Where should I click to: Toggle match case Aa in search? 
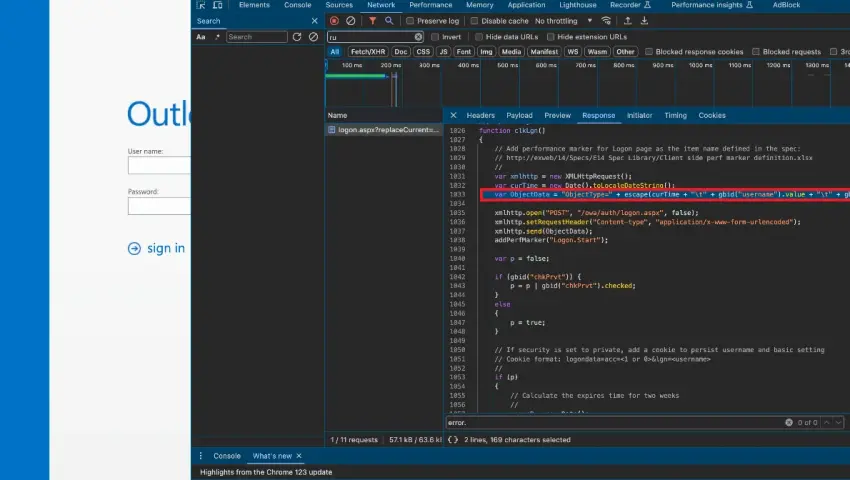tap(201, 37)
